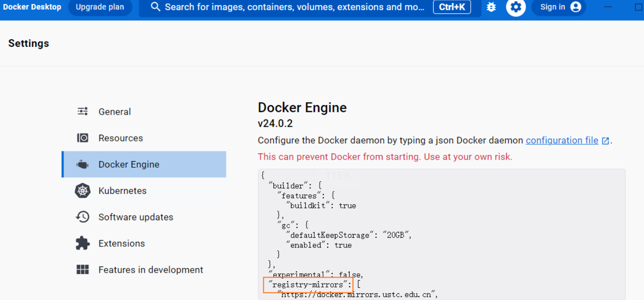Click the Docker Engine whale icon

(83, 164)
